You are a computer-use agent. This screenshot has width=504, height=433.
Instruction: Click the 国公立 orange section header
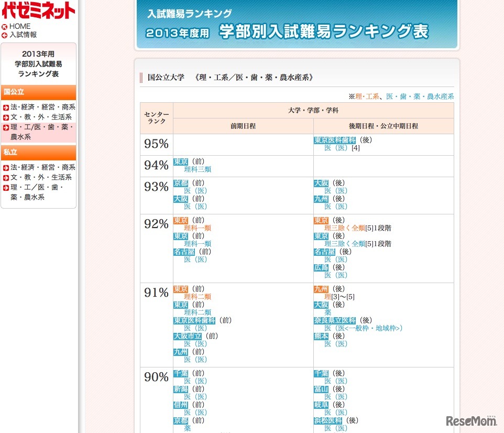39,92
